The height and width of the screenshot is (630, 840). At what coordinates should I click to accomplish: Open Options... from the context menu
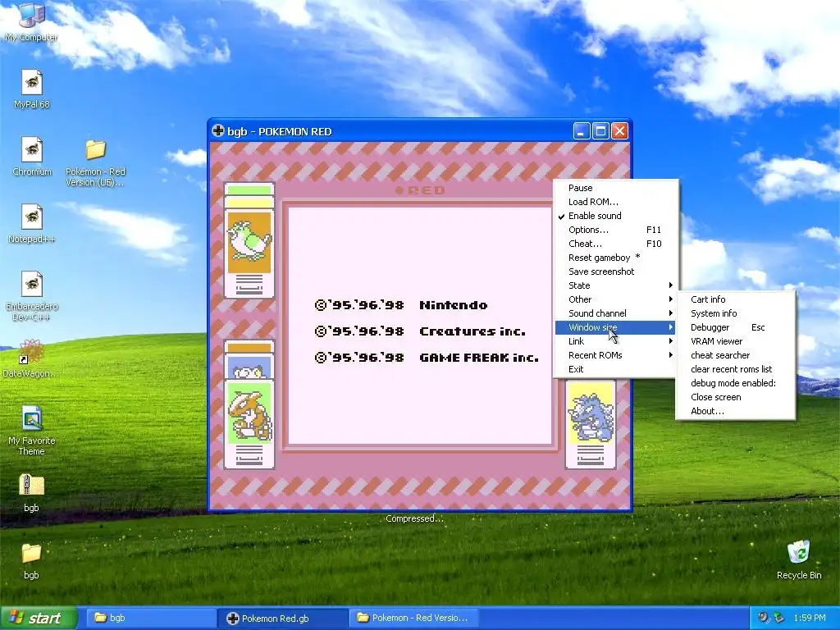point(615,230)
